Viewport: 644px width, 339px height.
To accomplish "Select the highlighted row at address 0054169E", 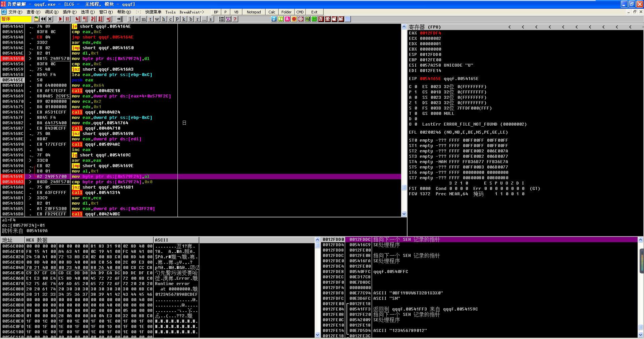I will coord(201,177).
